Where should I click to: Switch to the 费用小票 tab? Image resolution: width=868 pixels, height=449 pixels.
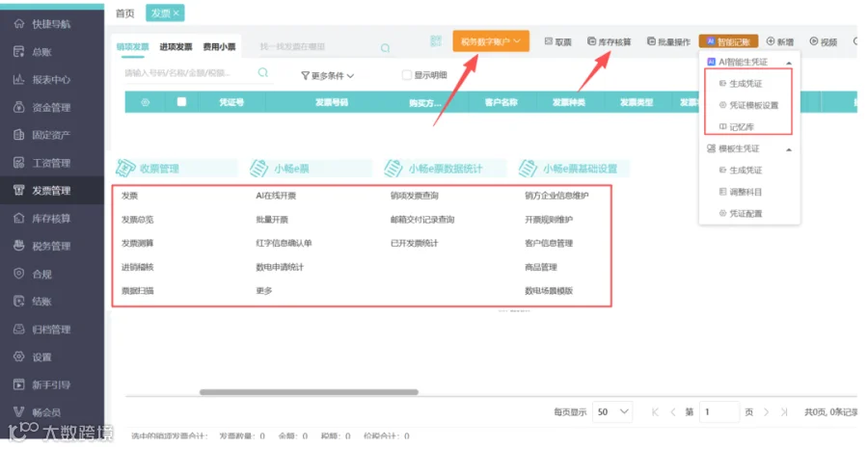point(219,47)
